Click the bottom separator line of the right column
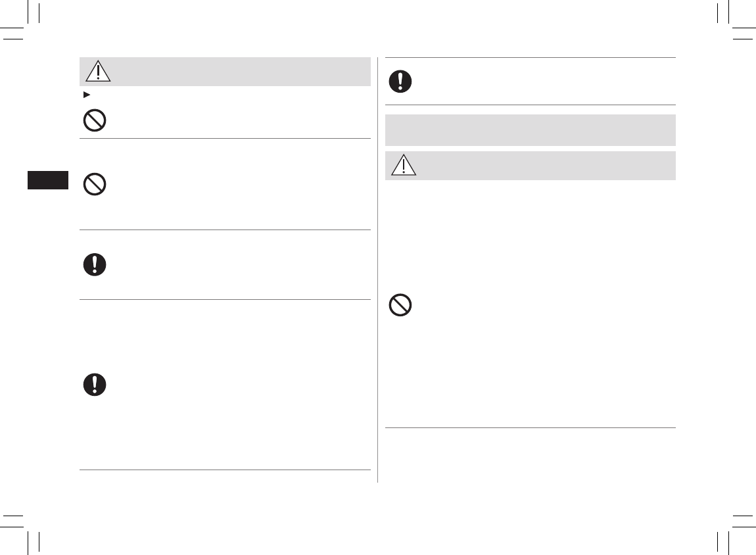The width and height of the screenshot is (756, 555). pyautogui.click(x=530, y=428)
